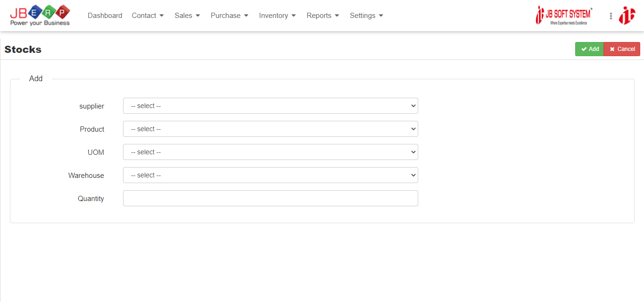Image resolution: width=644 pixels, height=302 pixels.
Task: Expand the Reports menu
Action: click(322, 16)
